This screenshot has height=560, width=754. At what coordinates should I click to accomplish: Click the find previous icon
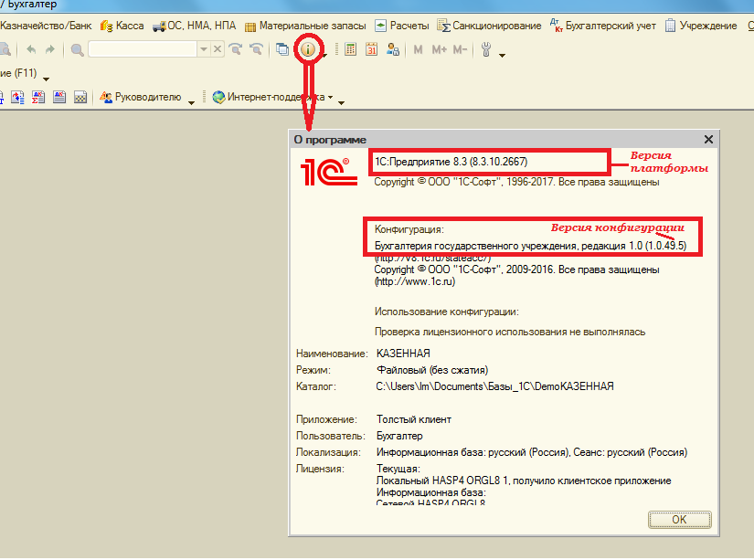tap(256, 49)
